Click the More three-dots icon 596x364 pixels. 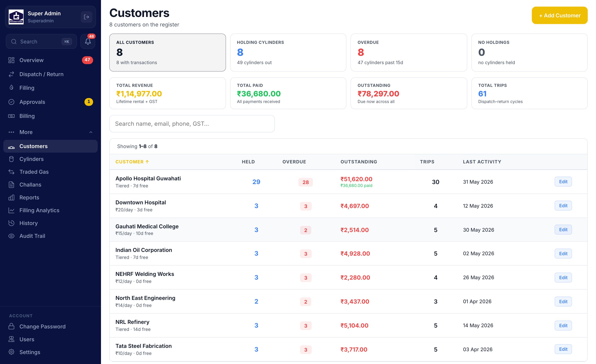(11, 132)
